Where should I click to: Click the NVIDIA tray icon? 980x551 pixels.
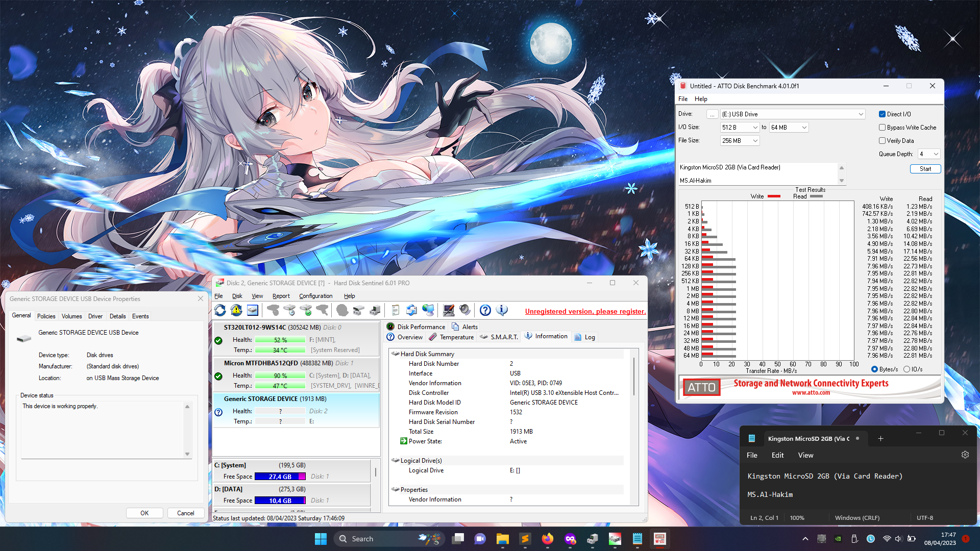[838, 539]
